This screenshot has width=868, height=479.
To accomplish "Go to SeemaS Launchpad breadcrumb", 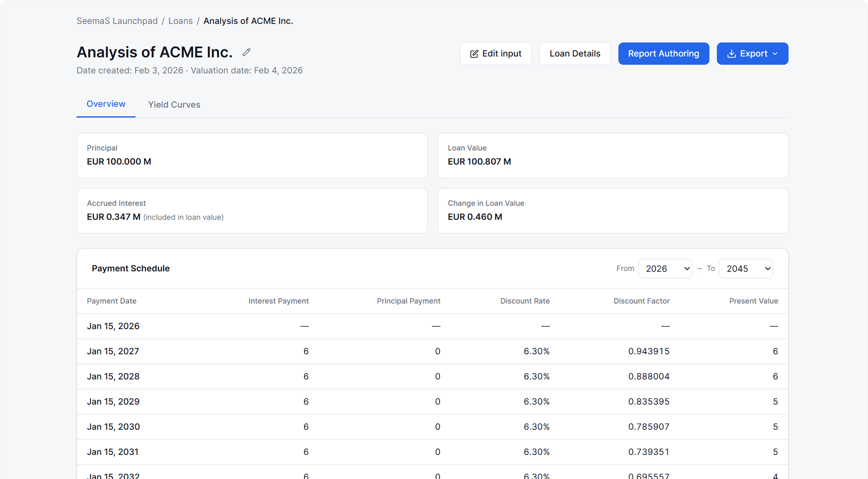I will pyautogui.click(x=117, y=21).
